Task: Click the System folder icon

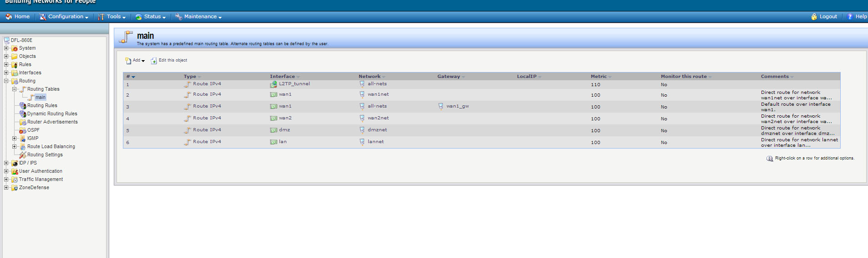Action: coord(14,48)
